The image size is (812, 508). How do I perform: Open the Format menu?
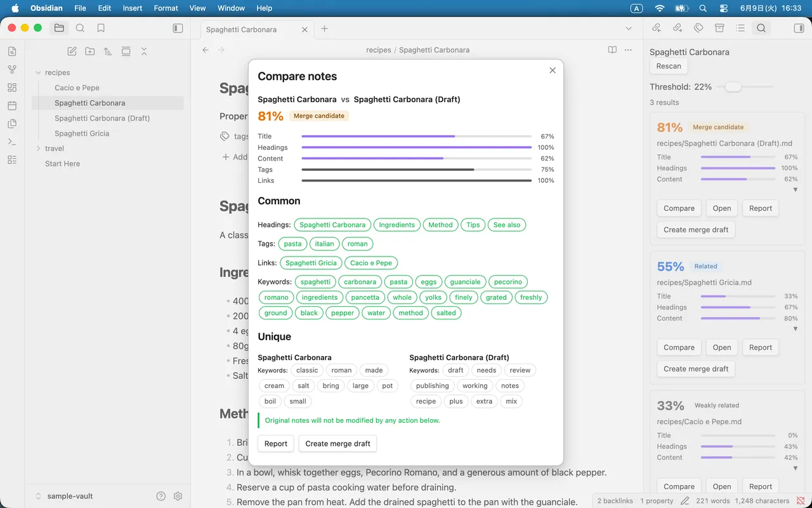166,8
